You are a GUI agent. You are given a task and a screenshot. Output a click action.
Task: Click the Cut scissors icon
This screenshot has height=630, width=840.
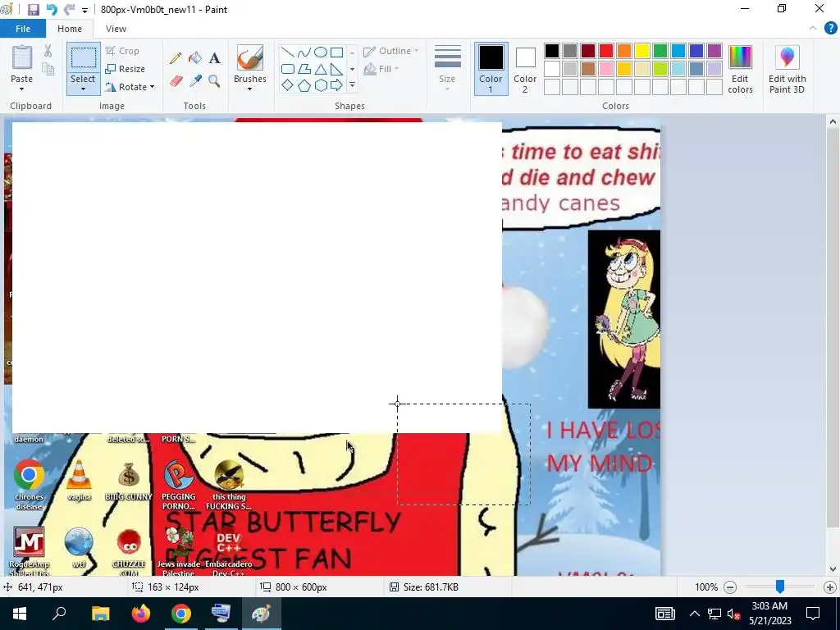click(x=48, y=51)
